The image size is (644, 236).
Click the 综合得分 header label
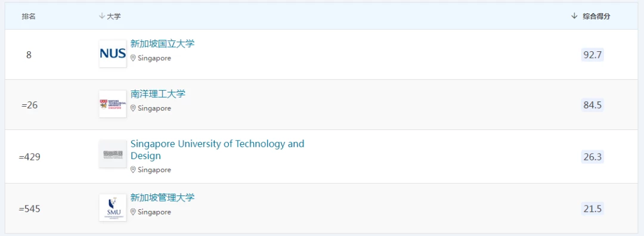[x=596, y=17]
